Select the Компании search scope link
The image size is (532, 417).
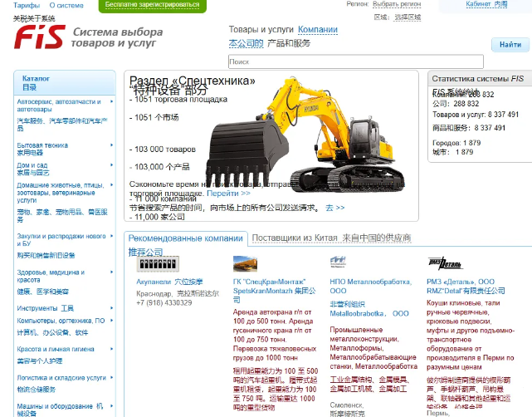tap(317, 30)
